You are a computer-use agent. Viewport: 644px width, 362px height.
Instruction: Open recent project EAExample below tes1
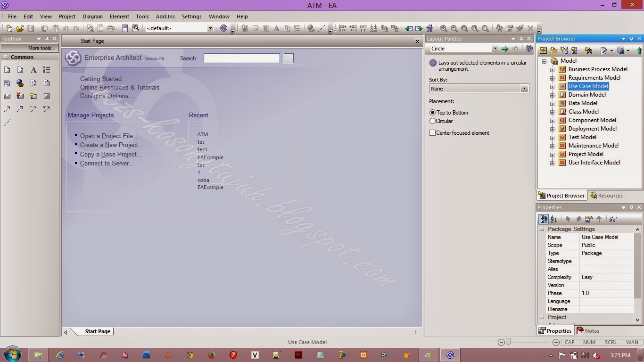click(210, 157)
